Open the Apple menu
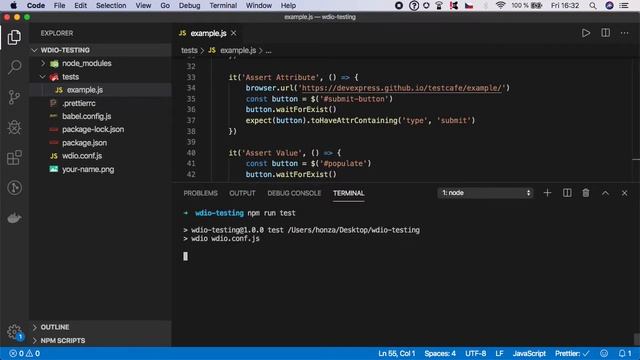This screenshot has width=640, height=360. click(x=13, y=5)
